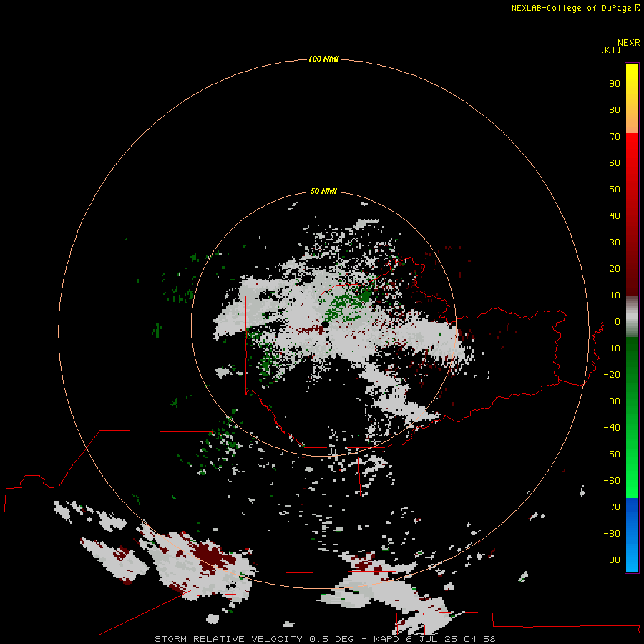Pick the red segment of the color bar
This screenshot has width=644, height=644.
632,215
